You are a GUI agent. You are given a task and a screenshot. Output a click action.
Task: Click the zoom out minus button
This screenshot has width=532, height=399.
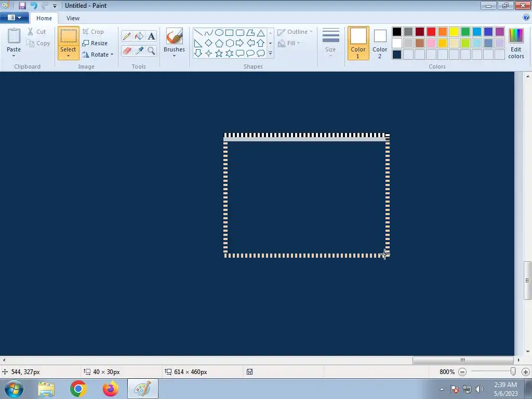pyautogui.click(x=462, y=372)
